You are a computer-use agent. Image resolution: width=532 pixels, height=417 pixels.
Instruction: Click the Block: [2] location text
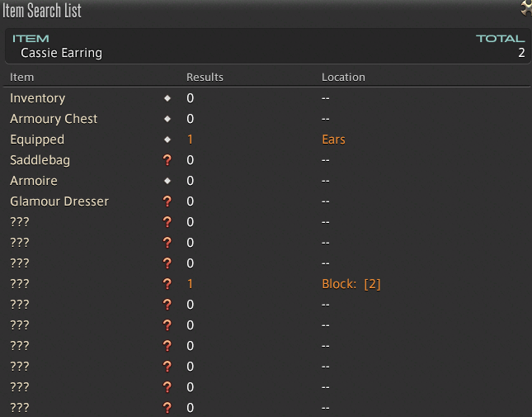(x=351, y=284)
